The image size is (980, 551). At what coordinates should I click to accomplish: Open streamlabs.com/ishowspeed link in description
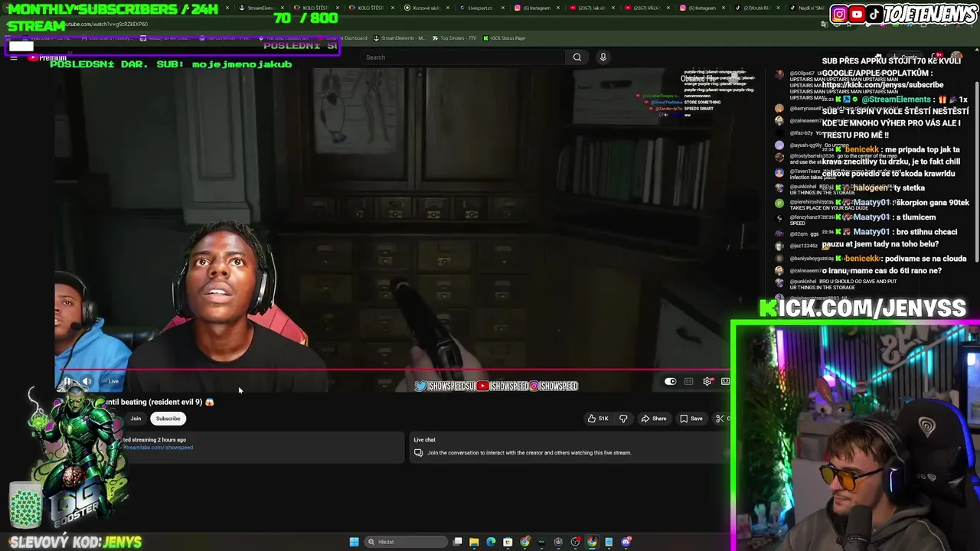(x=158, y=448)
